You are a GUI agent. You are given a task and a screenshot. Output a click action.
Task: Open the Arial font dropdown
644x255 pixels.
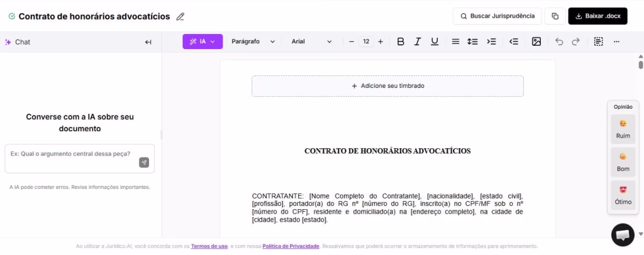tap(311, 41)
